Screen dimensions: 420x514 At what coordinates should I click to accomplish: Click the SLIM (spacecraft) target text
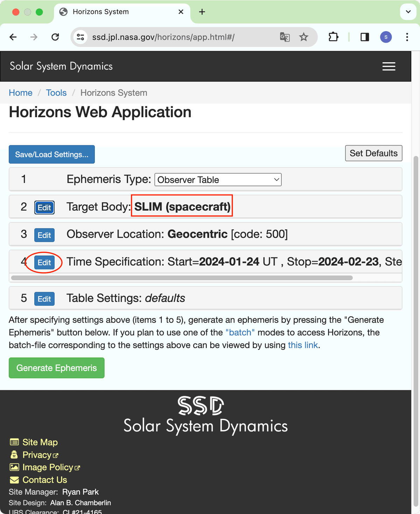tap(182, 207)
